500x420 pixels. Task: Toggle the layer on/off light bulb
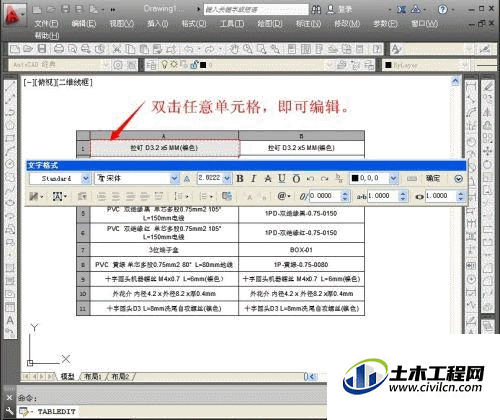(164, 65)
